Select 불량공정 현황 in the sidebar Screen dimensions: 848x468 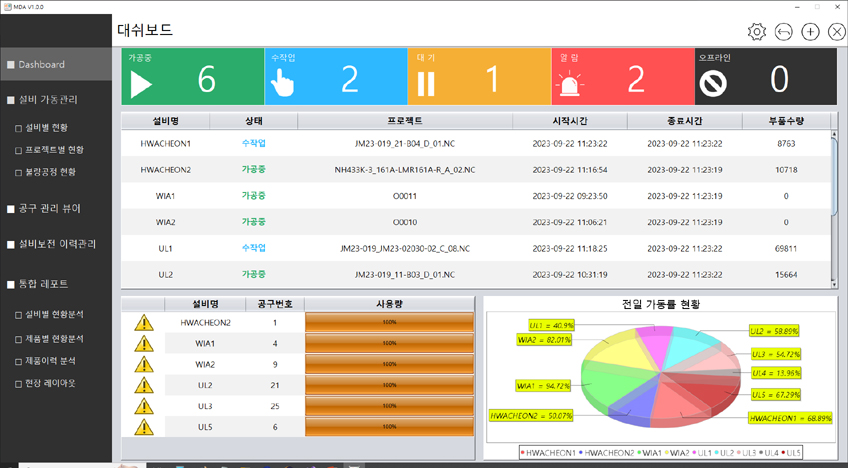[51, 172]
